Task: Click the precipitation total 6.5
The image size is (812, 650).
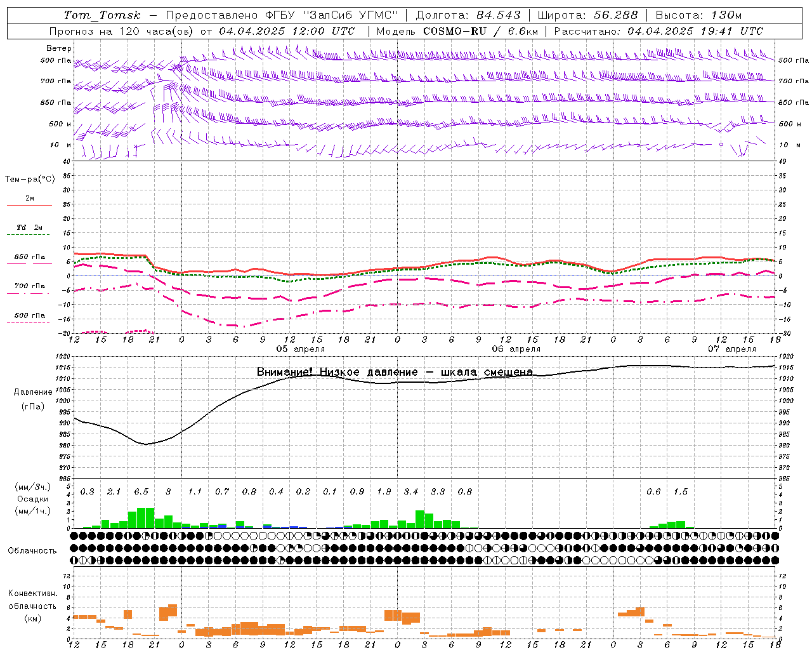Action: [x=141, y=492]
